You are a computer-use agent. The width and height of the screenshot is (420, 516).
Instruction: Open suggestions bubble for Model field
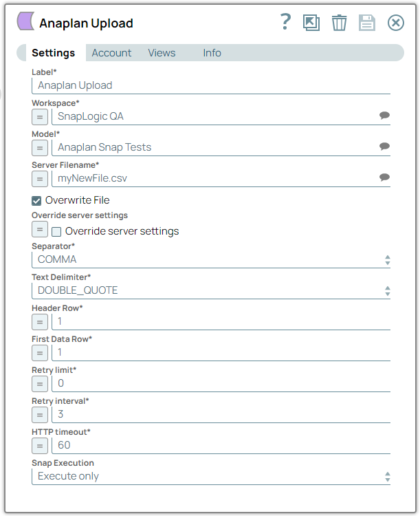[x=384, y=147]
